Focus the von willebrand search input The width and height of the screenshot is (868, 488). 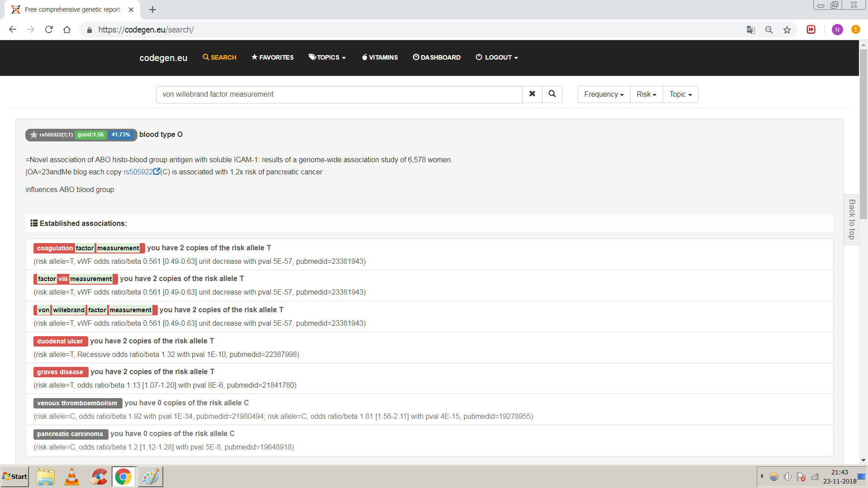339,94
